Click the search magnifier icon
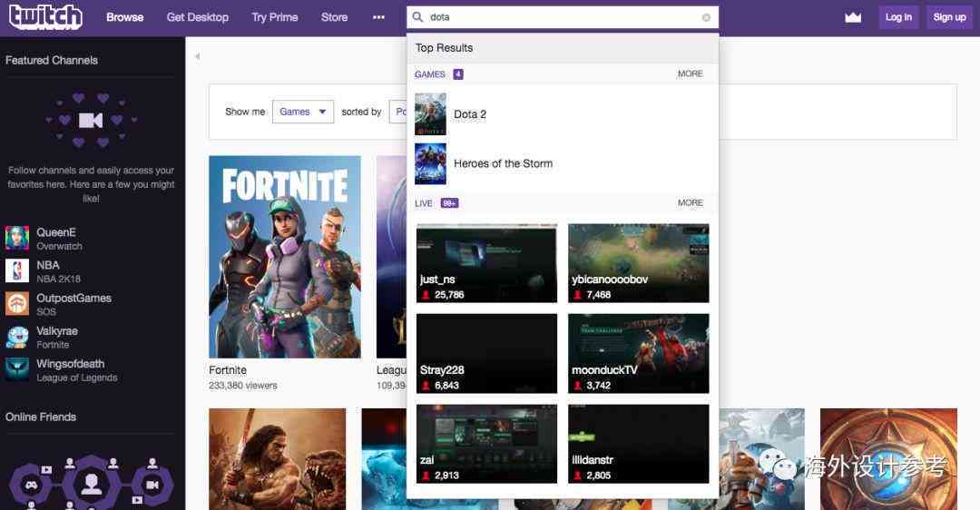980x510 pixels. [417, 17]
